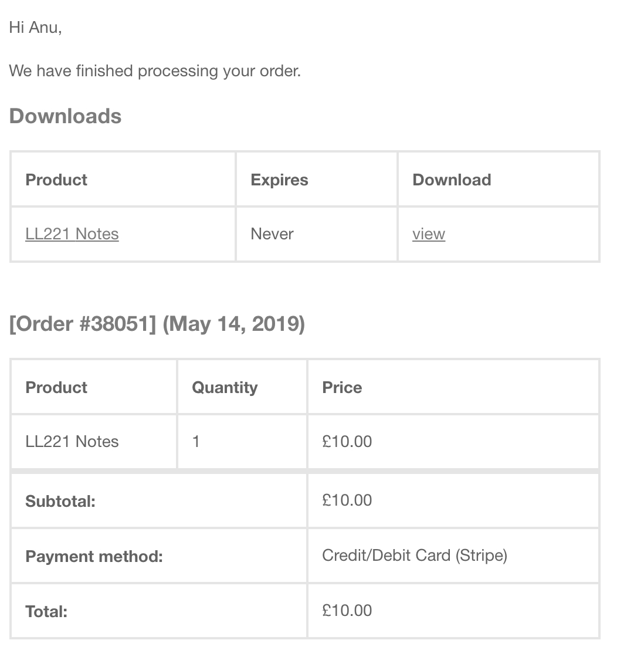Click the Total label
644x657 pixels.
pyautogui.click(x=46, y=612)
